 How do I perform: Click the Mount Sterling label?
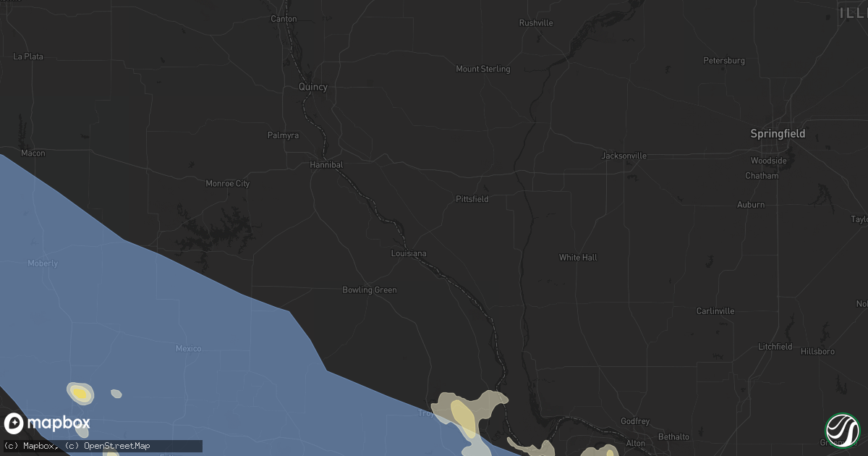[x=483, y=69]
